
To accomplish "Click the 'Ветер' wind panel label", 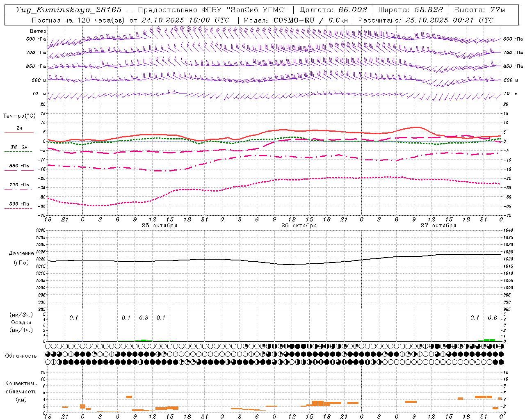I will point(38,31).
